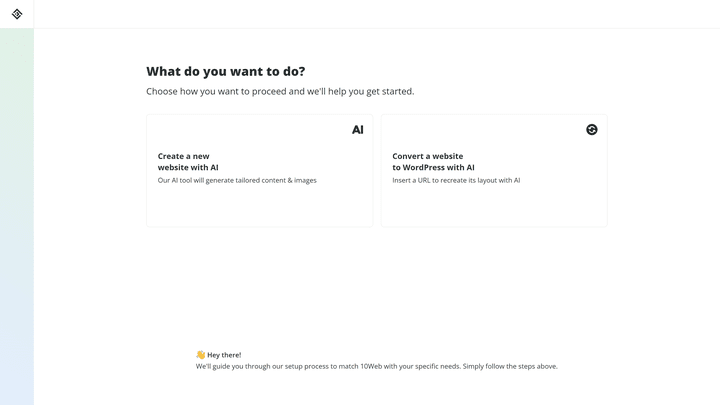Screen dimensions: 720x405
Task: Click the bold "Hey there!" greeting
Action: click(x=224, y=355)
